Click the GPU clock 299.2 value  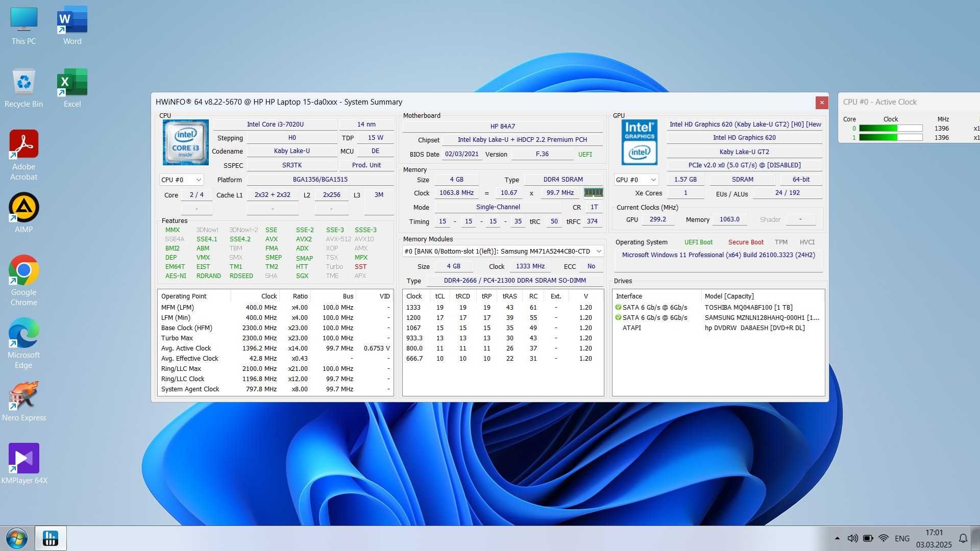pos(657,219)
